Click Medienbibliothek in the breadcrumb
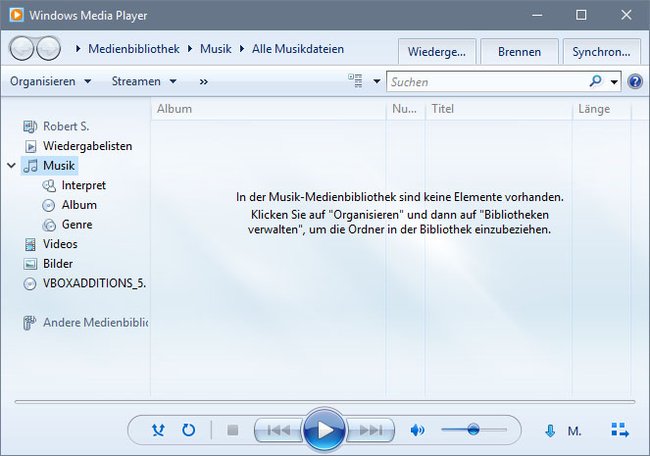The height and width of the screenshot is (456, 650). [134, 49]
